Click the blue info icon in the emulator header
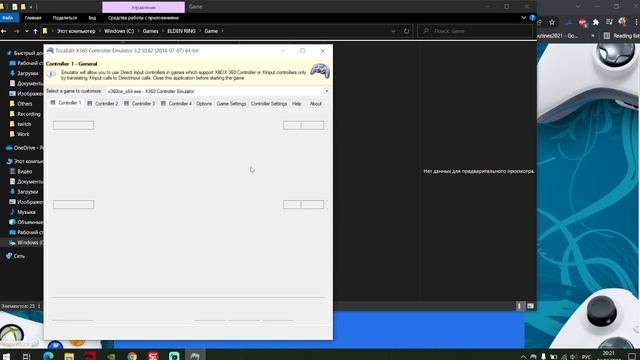640x360 pixels. point(51,74)
